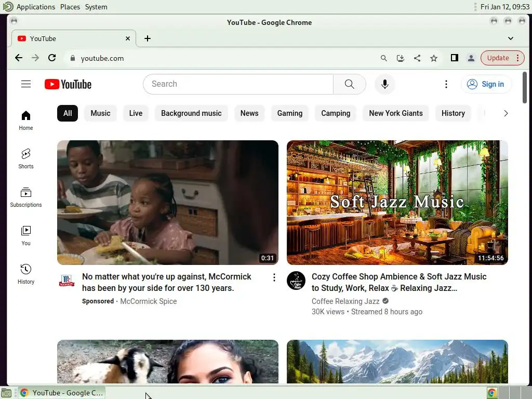532x399 pixels.
Task: Open History in the sidebar
Action: 26,274
